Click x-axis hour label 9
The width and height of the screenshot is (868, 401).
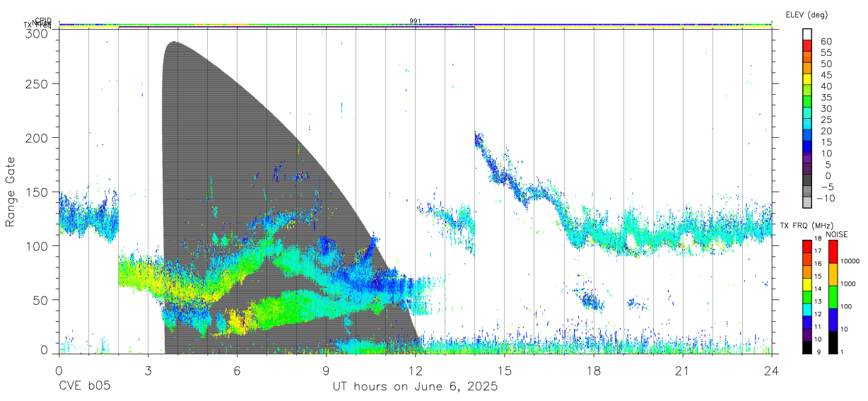[326, 371]
